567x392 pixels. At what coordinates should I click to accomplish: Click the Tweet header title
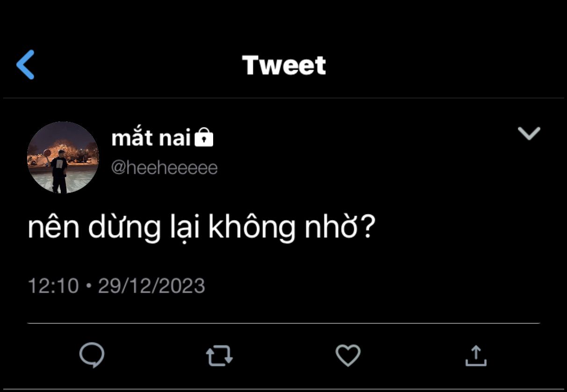[284, 65]
